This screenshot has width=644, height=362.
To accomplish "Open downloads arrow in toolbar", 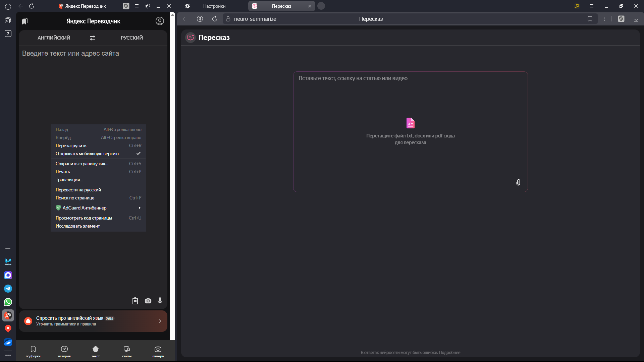I will tap(636, 19).
